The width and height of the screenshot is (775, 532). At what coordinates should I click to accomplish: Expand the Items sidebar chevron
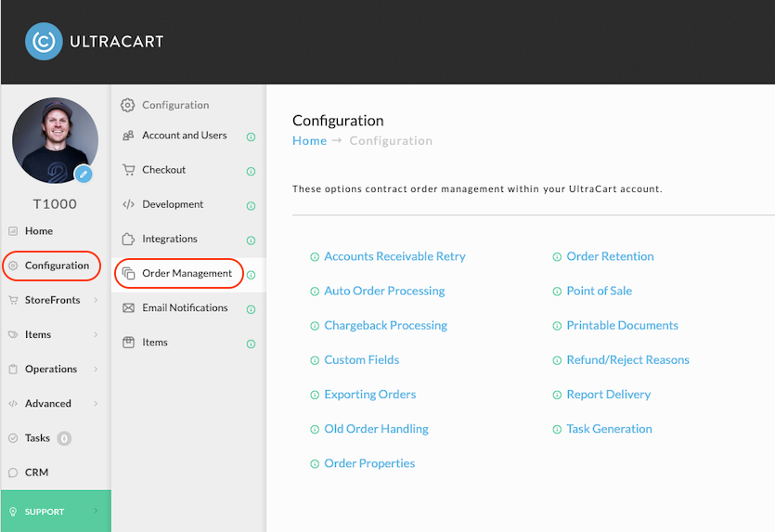click(x=96, y=334)
